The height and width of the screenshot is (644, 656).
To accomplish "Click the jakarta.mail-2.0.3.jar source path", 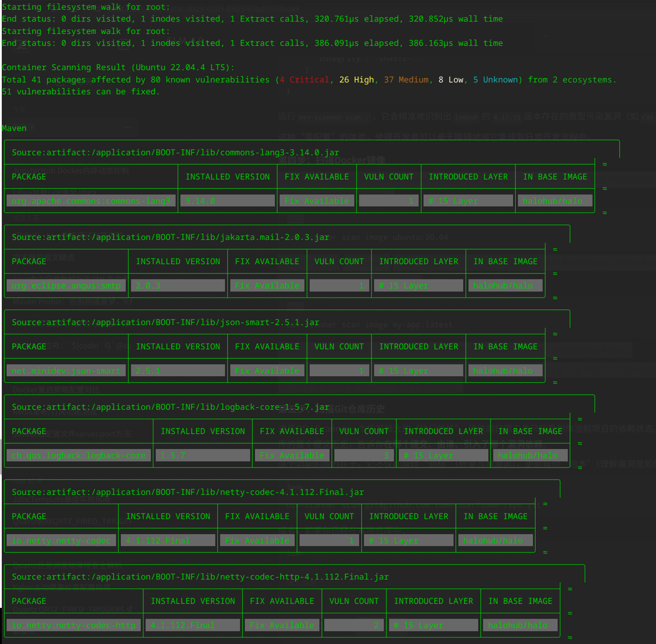I will (x=170, y=237).
